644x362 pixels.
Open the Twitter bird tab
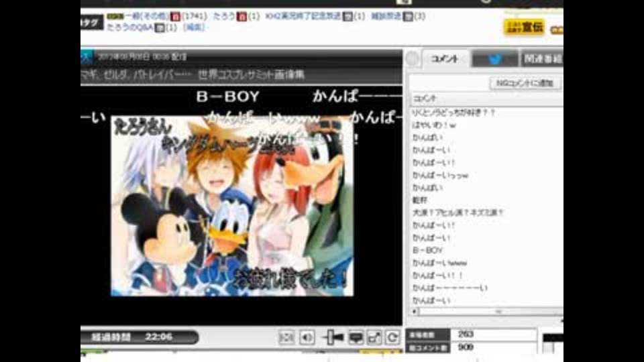pyautogui.click(x=495, y=59)
